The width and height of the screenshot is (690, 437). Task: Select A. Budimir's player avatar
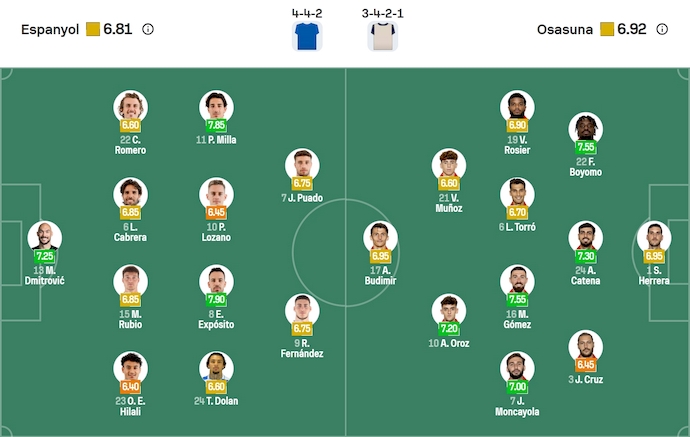(380, 238)
